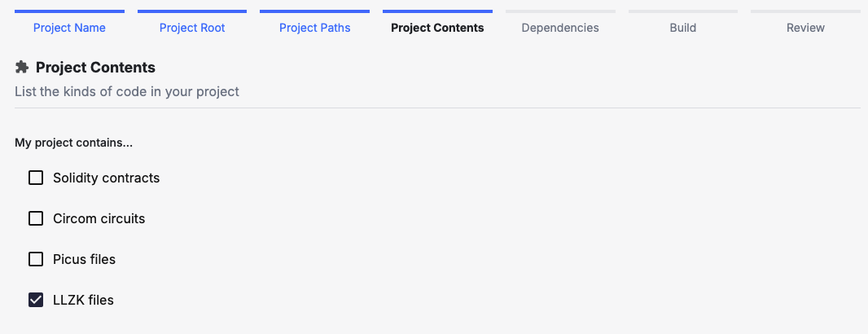Check the Circom circuits box
The image size is (868, 334).
pyautogui.click(x=36, y=218)
